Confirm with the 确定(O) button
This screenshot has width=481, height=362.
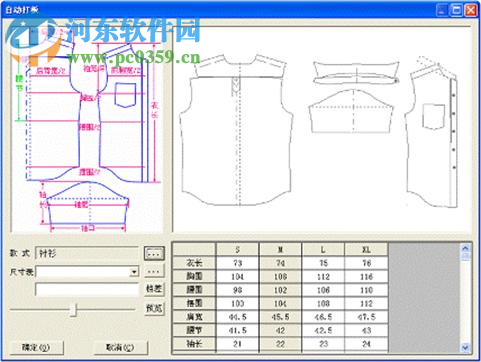tap(36, 348)
